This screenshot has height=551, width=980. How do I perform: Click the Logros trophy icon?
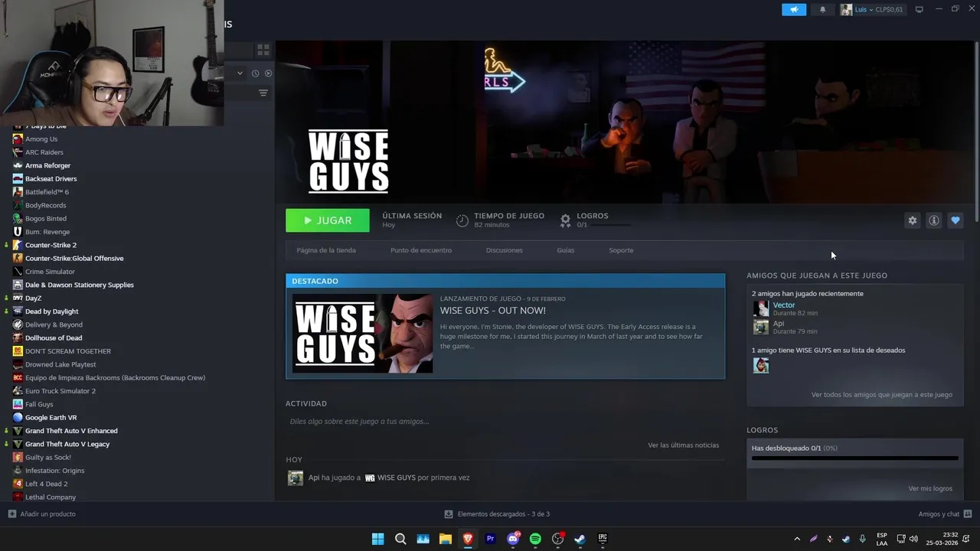pos(565,220)
